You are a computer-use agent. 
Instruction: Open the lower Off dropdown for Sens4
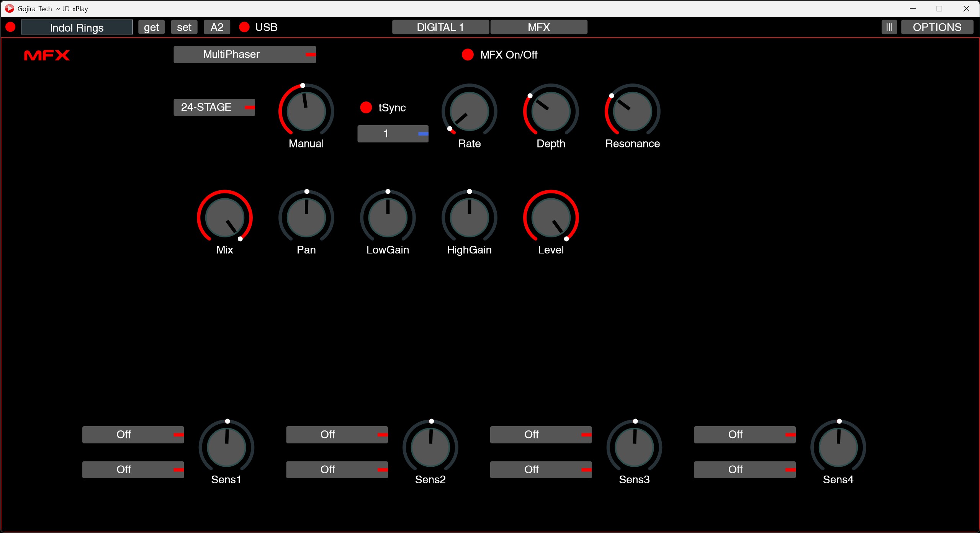[x=745, y=469]
